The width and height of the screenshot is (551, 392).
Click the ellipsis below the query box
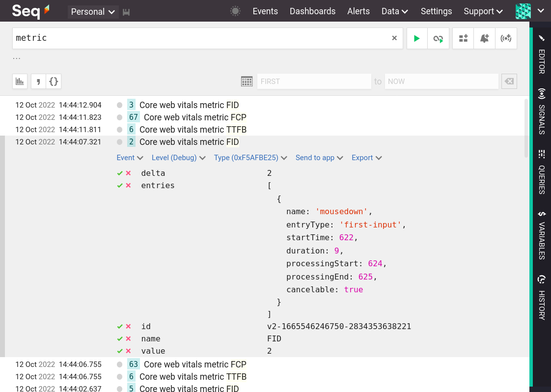point(17,58)
